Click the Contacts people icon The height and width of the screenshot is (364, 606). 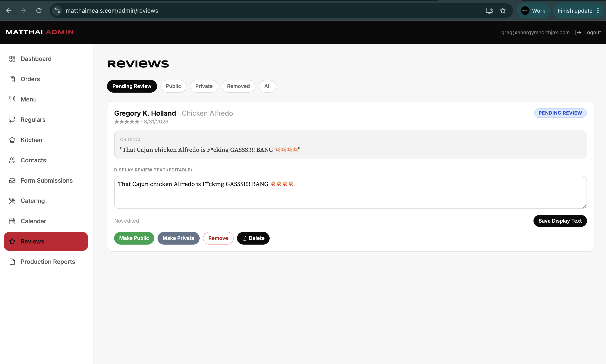pyautogui.click(x=12, y=160)
